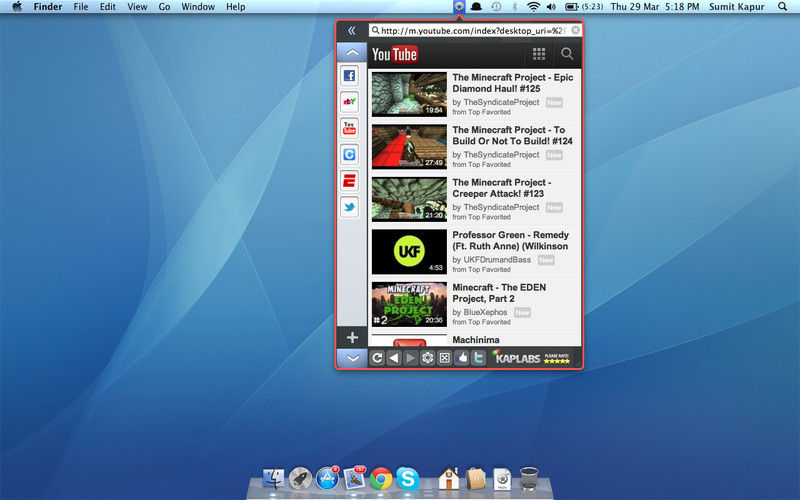Click the Time Machine icon in menu bar
The height and width of the screenshot is (500, 800).
pos(496,7)
